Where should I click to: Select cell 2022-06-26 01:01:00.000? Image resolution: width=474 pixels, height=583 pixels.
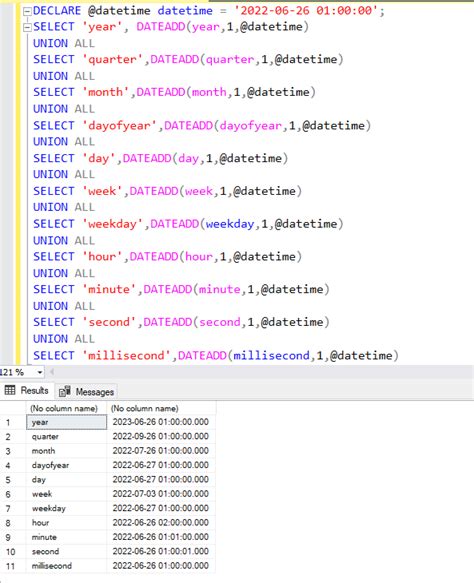[161, 537]
